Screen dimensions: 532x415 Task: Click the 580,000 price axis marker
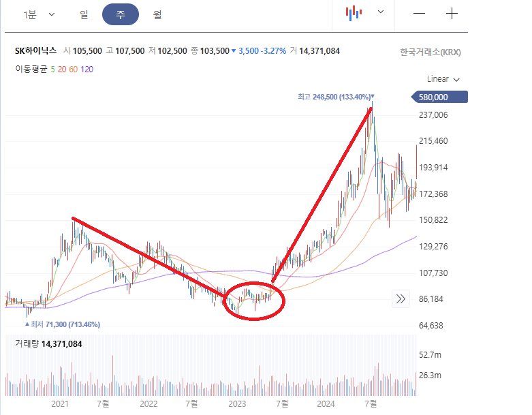[440, 97]
